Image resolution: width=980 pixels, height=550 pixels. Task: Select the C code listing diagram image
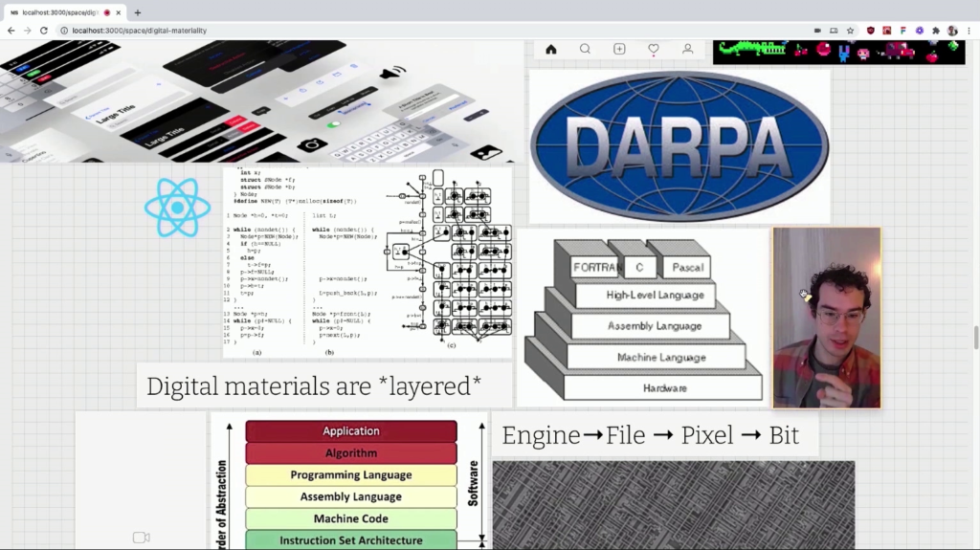click(x=367, y=262)
